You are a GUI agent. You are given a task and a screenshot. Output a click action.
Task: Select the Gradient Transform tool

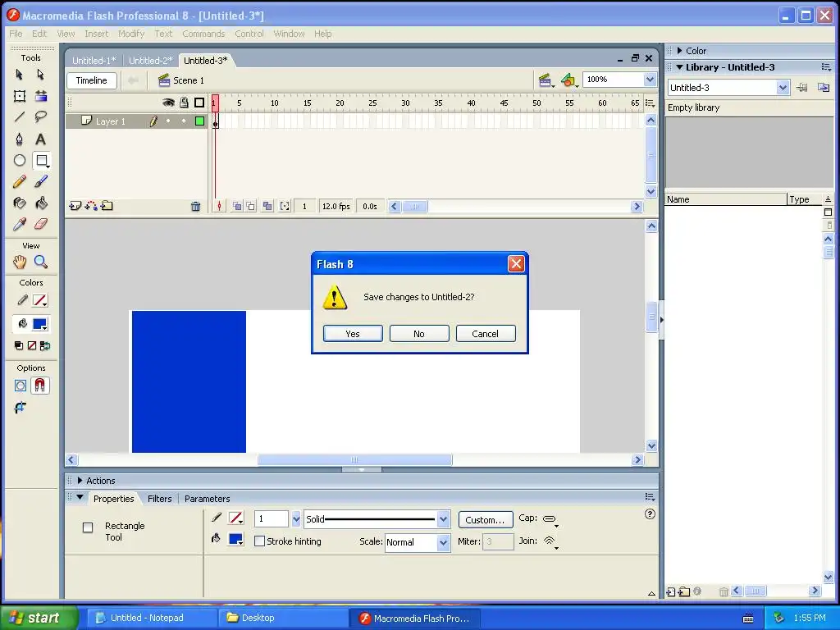pos(41,96)
